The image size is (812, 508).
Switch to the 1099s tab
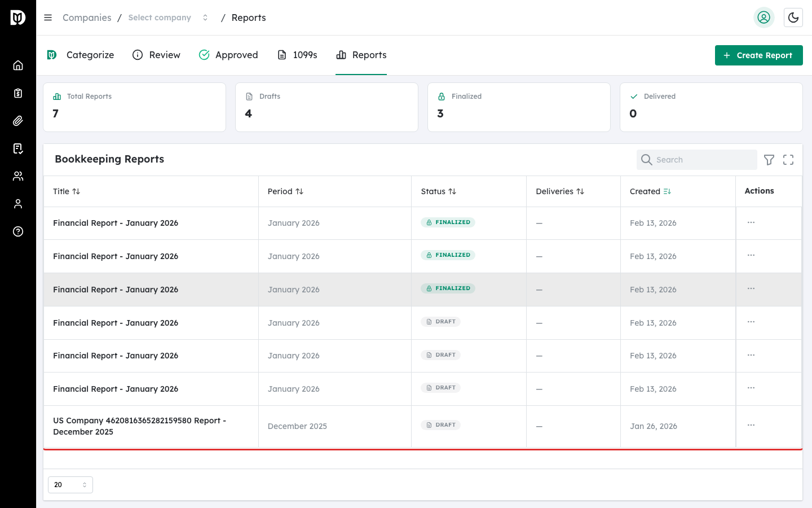click(297, 55)
